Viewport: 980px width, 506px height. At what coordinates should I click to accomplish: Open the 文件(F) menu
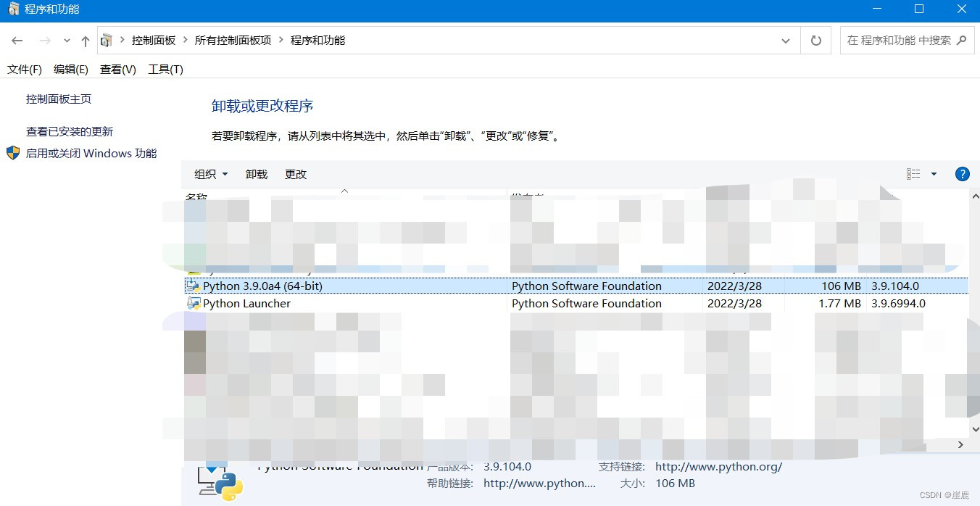pyautogui.click(x=25, y=70)
